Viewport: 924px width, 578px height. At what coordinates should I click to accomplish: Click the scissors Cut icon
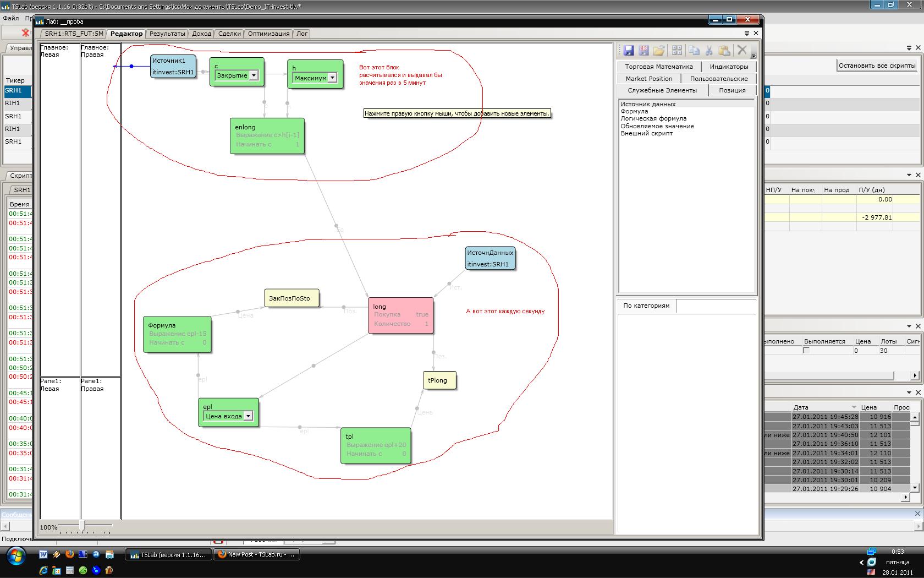coord(709,51)
